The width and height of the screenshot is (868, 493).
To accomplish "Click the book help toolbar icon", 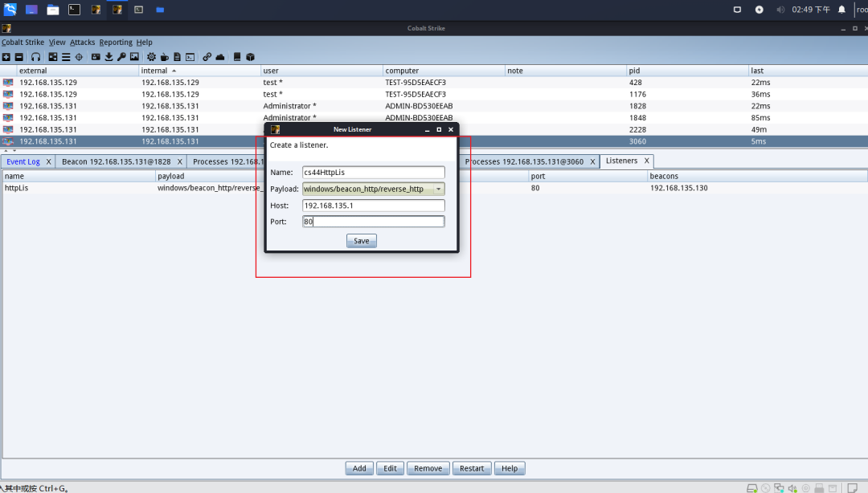I will (x=237, y=57).
